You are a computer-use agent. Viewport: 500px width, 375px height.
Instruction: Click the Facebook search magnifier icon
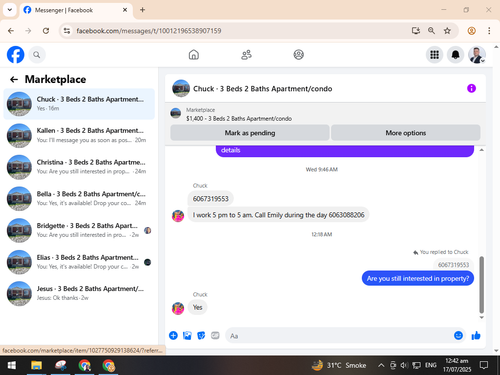click(x=37, y=55)
